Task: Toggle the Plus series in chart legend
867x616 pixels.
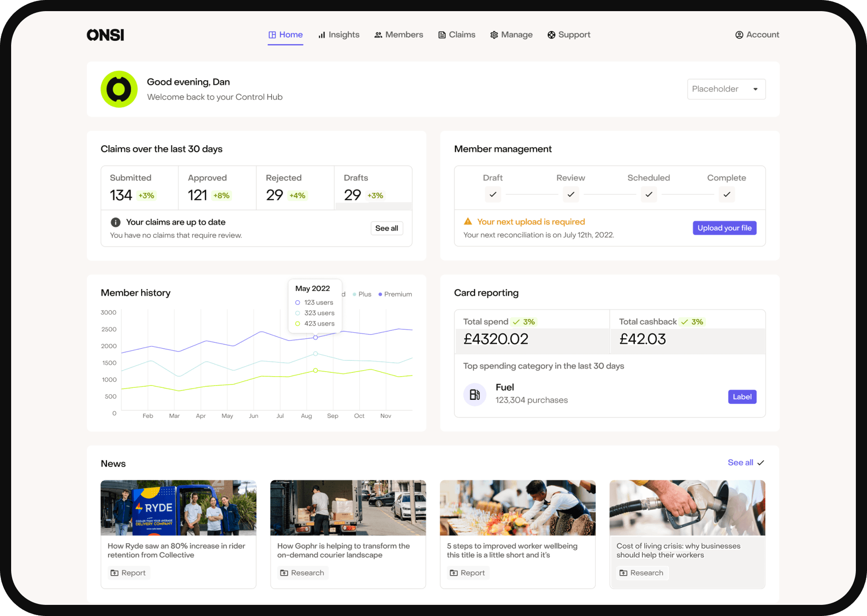Action: pos(362,294)
